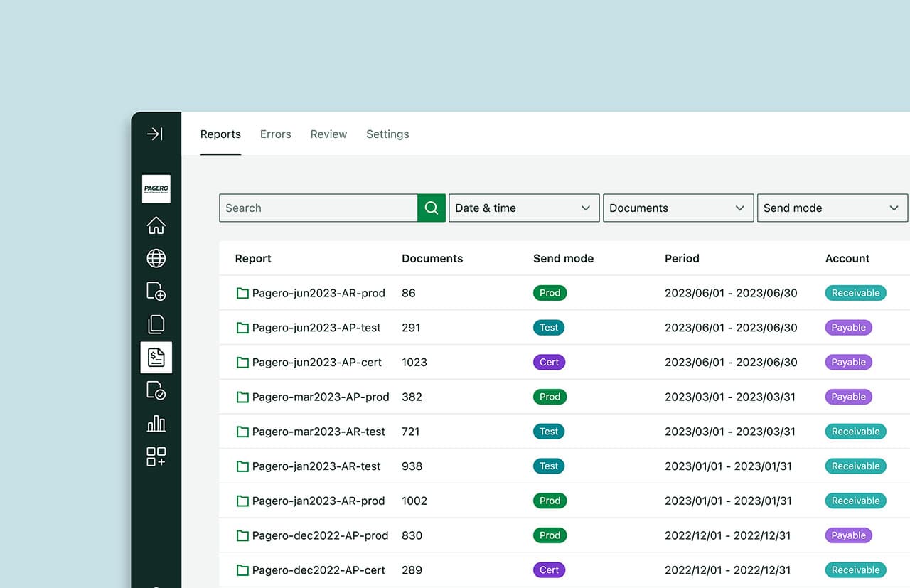The image size is (910, 588).
Task: Open report Pagero-dec2022-AP-prod
Action: (320, 535)
